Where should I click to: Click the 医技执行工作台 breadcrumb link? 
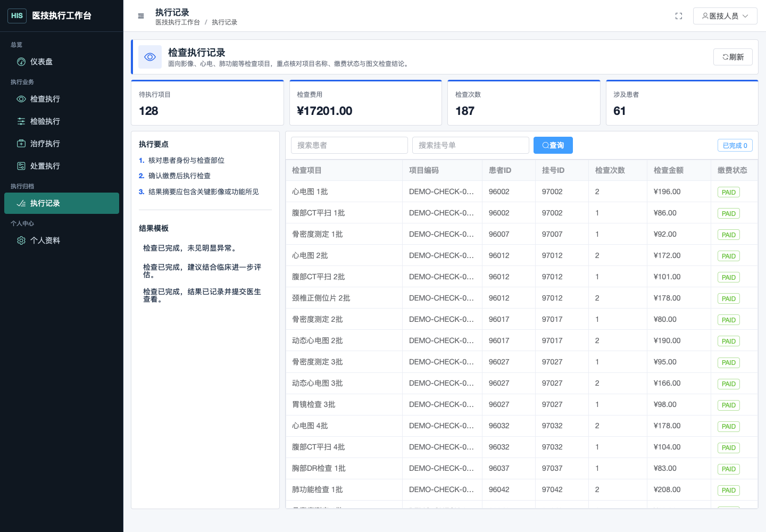click(178, 22)
